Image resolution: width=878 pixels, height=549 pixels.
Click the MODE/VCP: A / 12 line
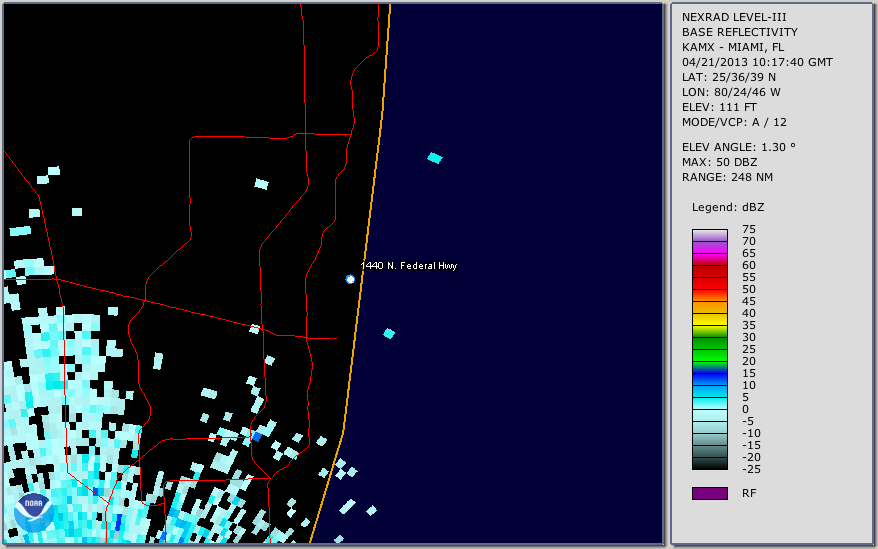coord(734,122)
